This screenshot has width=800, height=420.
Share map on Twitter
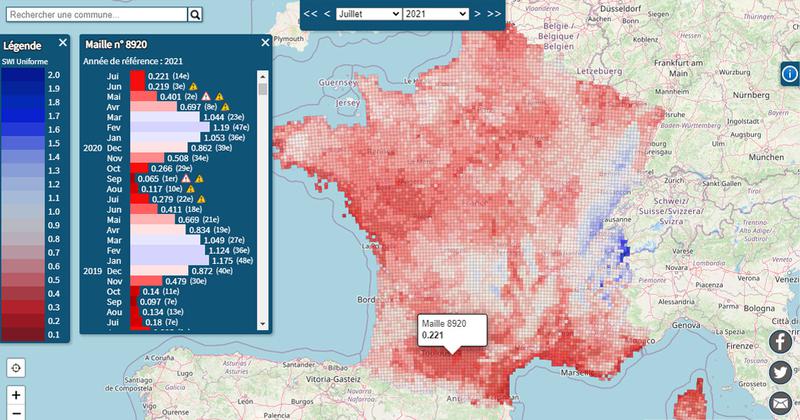click(x=780, y=372)
